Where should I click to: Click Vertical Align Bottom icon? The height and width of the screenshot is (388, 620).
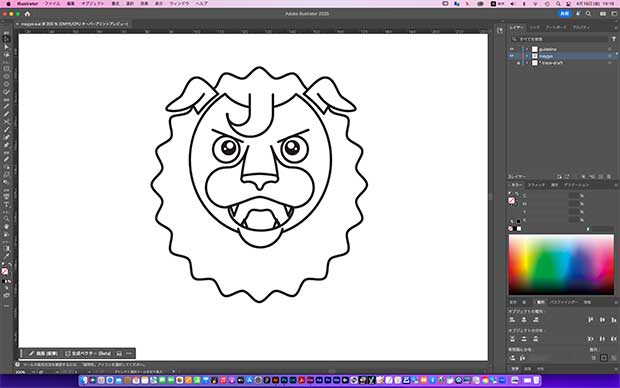(614, 320)
